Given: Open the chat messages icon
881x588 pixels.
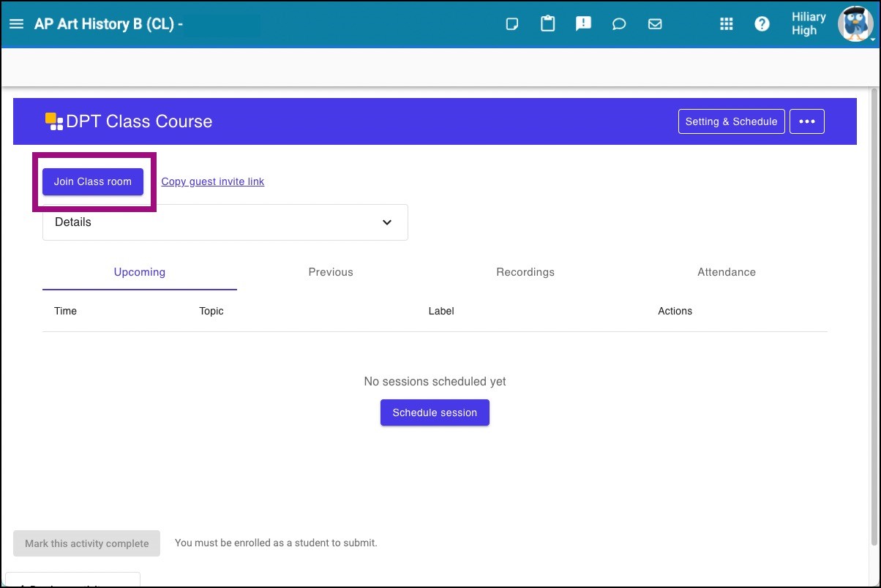Looking at the screenshot, I should point(619,23).
